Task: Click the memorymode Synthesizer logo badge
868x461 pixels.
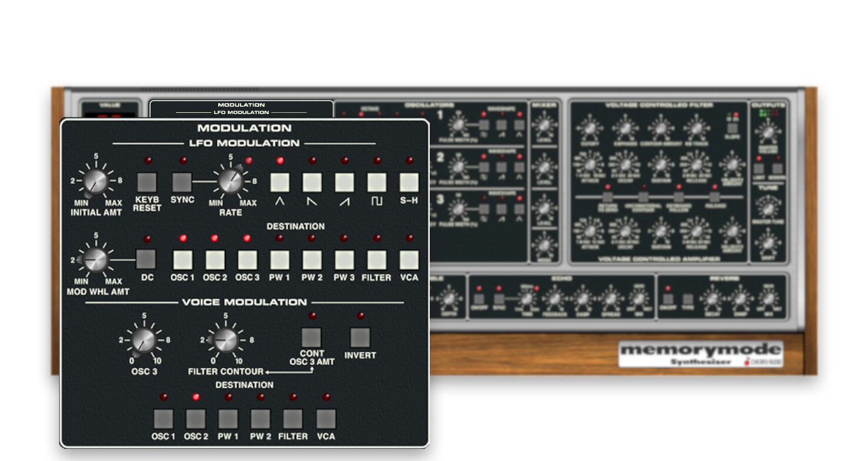Action: (x=700, y=354)
